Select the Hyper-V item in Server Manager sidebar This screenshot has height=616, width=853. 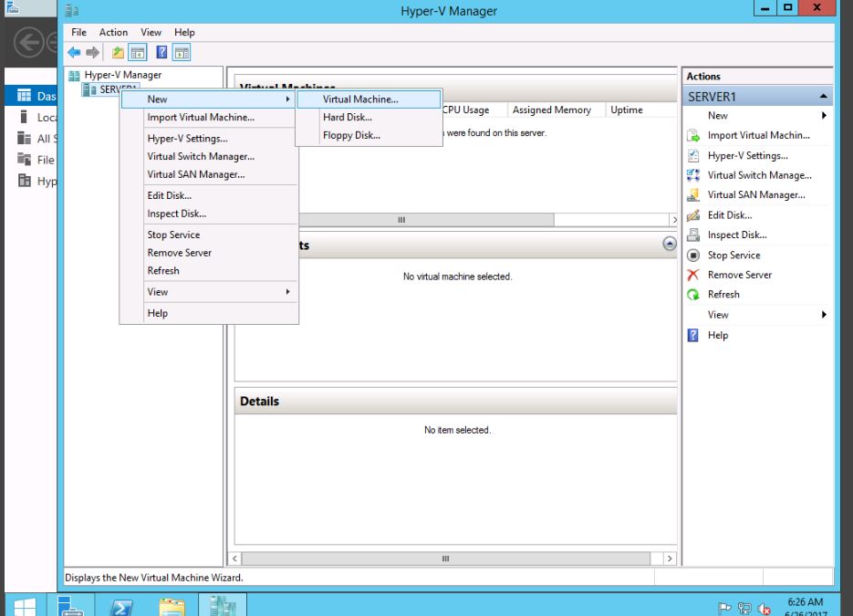coord(32,181)
